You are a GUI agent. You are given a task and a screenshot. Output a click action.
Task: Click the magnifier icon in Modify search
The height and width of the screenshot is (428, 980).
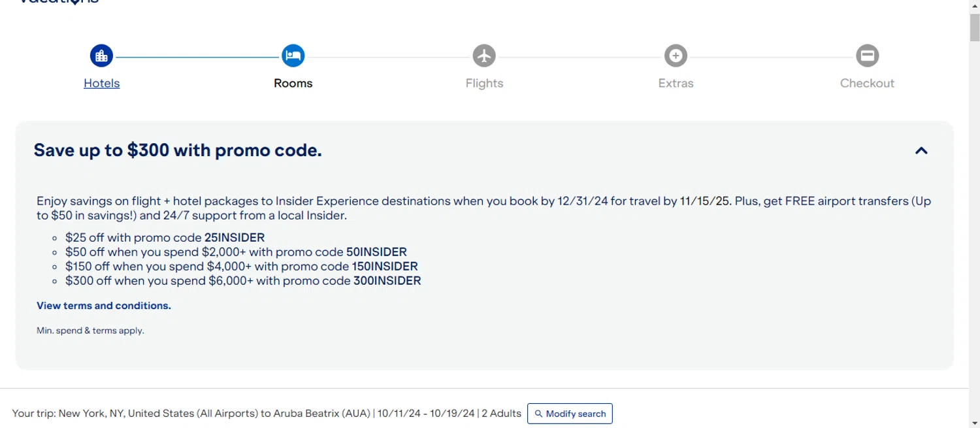[x=538, y=414]
